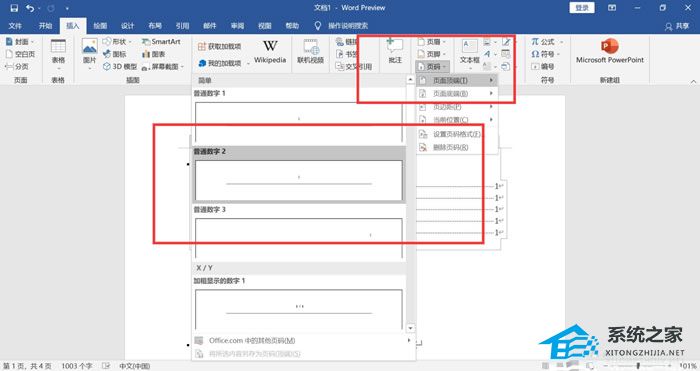The width and height of the screenshot is (700, 371).
Task: Expand the 形状 shapes dropdown
Action: (117, 42)
